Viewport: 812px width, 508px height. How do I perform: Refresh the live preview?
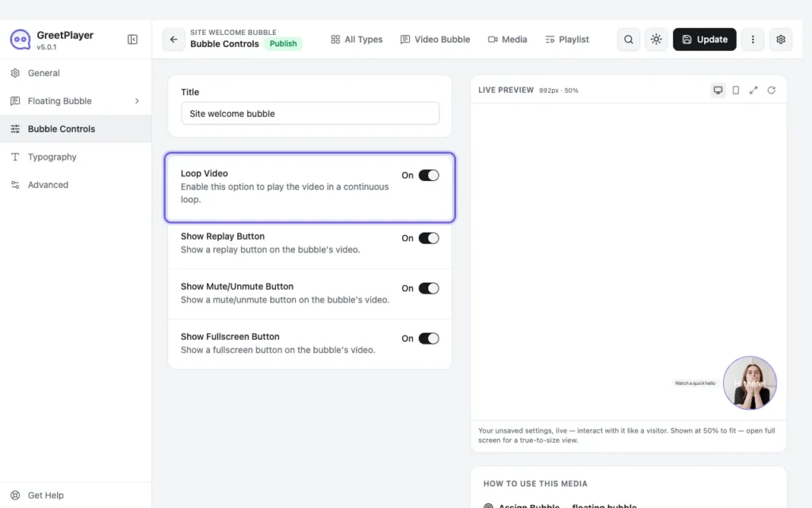point(771,90)
